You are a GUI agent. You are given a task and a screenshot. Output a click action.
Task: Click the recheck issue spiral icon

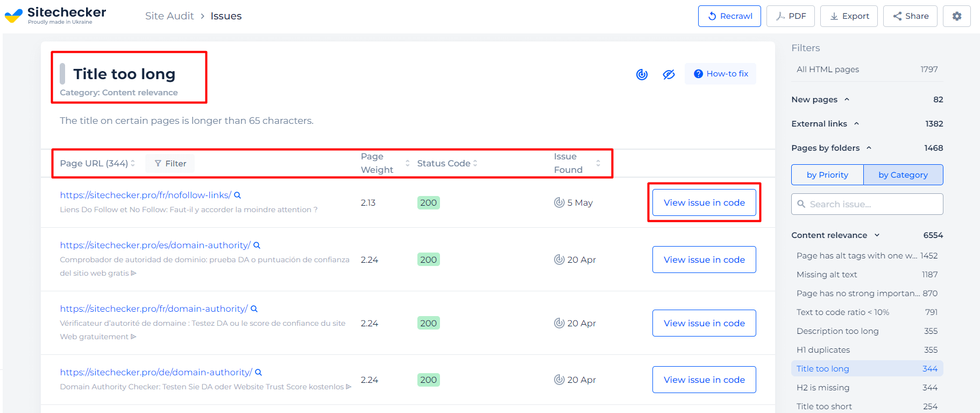pos(642,74)
